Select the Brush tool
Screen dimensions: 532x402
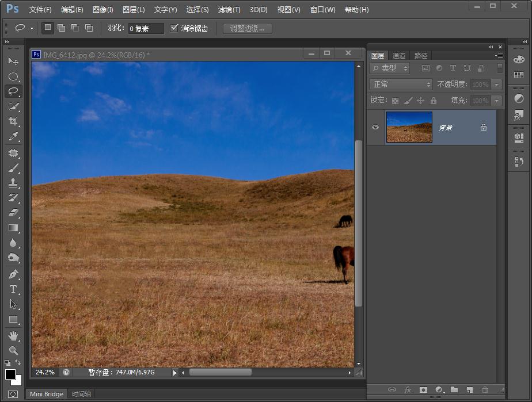click(x=13, y=169)
